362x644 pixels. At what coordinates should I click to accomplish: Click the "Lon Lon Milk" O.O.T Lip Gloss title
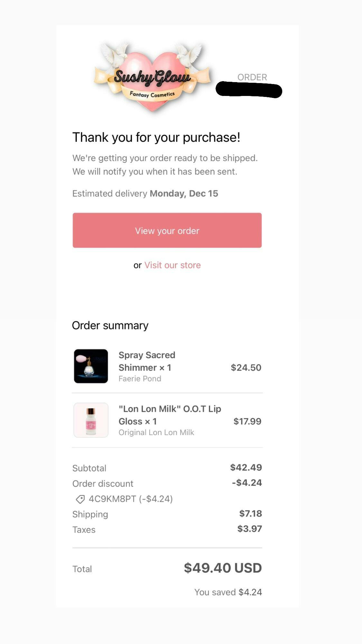[170, 415]
